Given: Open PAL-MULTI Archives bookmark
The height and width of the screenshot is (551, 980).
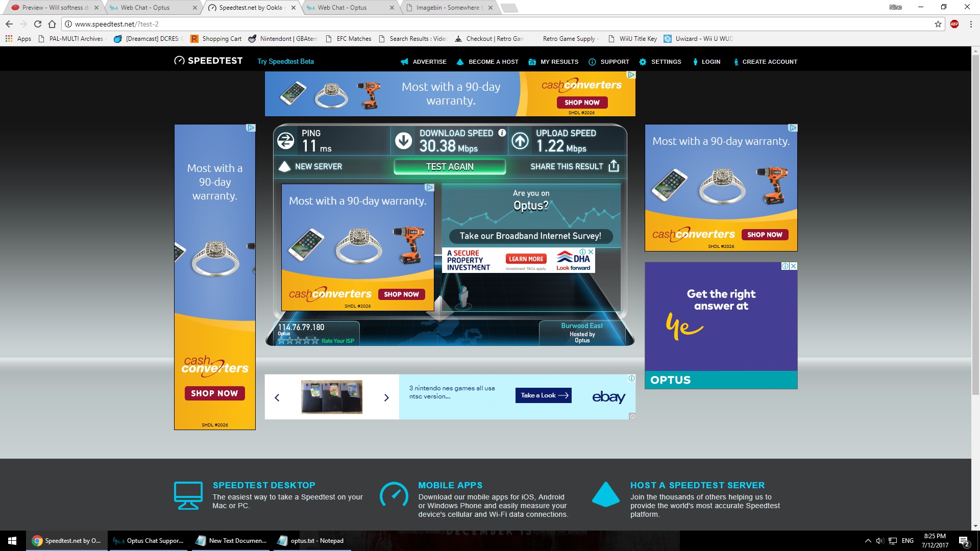Looking at the screenshot, I should click(x=71, y=38).
